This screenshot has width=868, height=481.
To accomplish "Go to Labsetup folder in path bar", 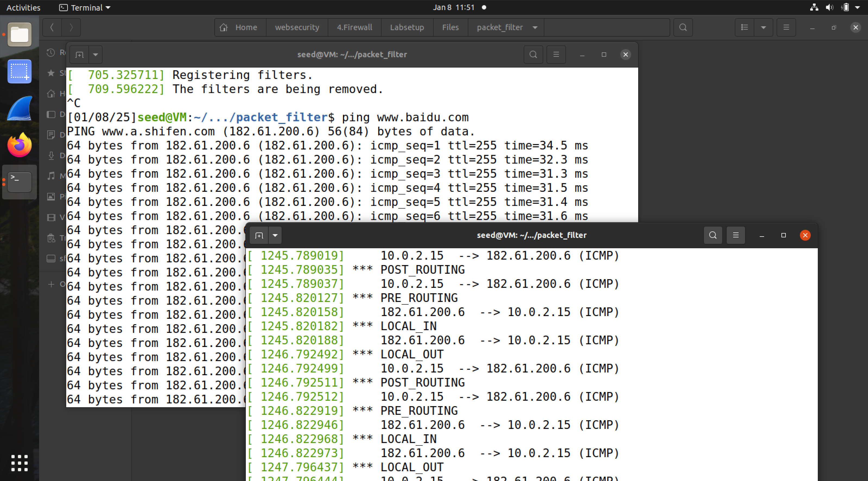I will click(x=407, y=27).
